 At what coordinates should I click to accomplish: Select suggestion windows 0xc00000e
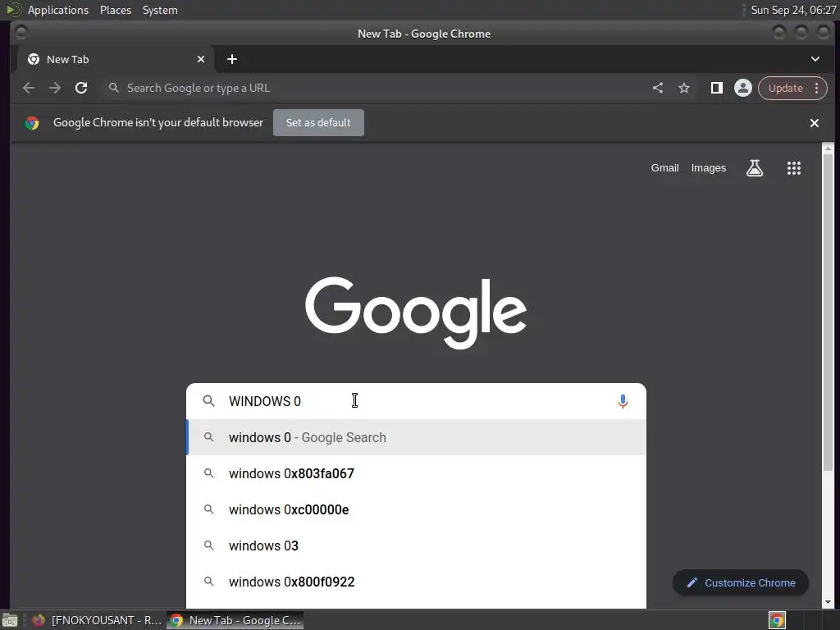tap(416, 509)
